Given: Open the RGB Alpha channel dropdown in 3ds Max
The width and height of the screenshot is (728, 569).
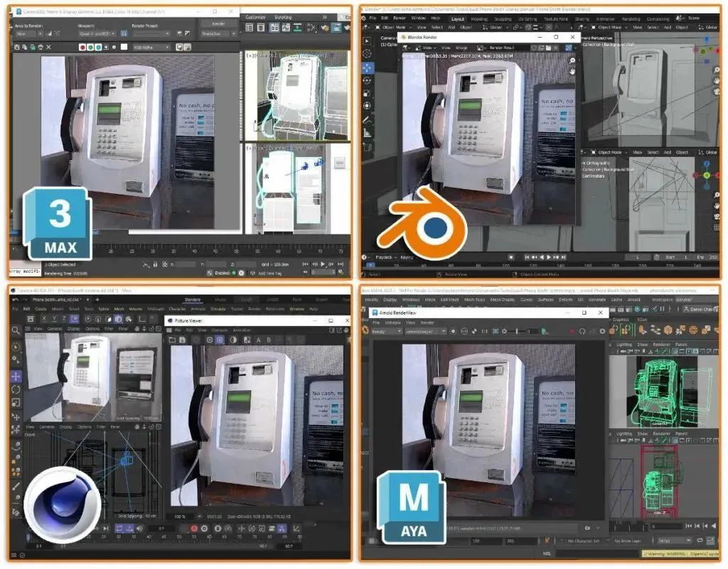Looking at the screenshot, I should pos(151,48).
